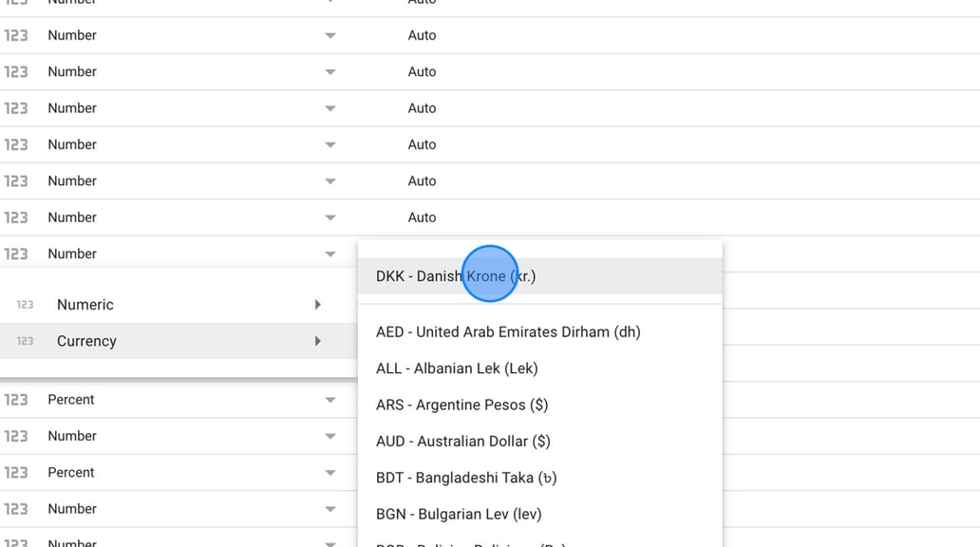
Task: Choose ALL - Albanian Lek as currency
Action: (457, 368)
